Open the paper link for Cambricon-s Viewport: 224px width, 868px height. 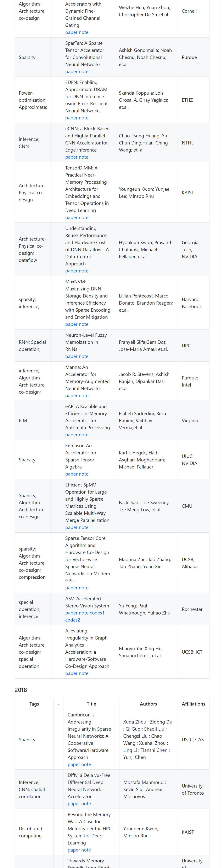pos(74,764)
